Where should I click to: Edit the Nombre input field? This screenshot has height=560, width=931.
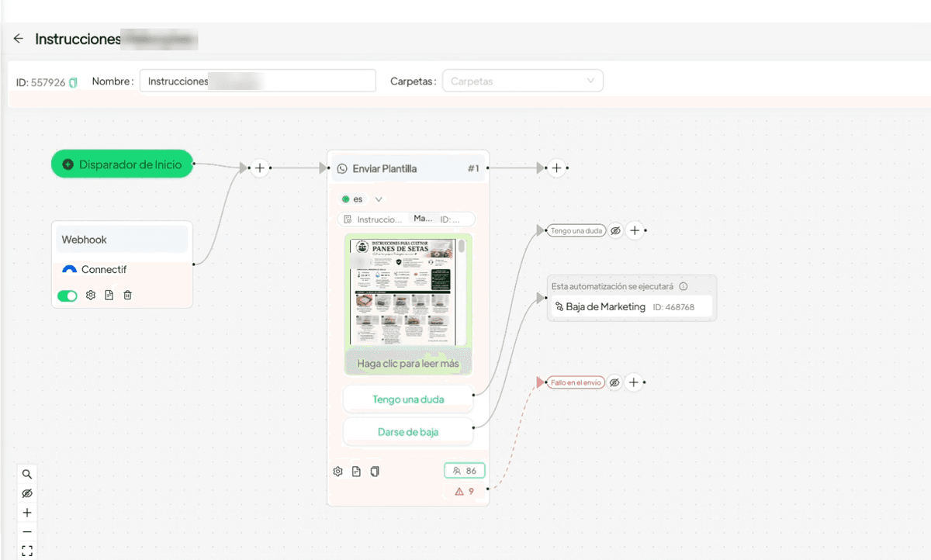point(258,81)
